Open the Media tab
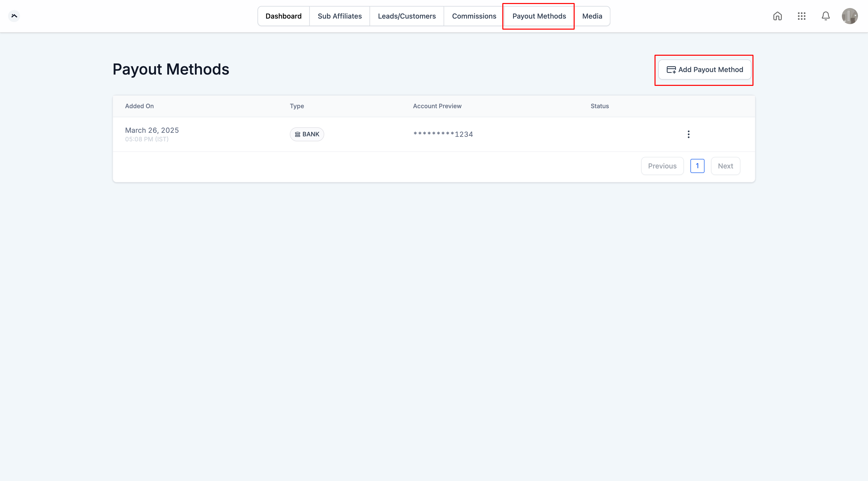Screen dimensions: 868x481 (x=592, y=16)
